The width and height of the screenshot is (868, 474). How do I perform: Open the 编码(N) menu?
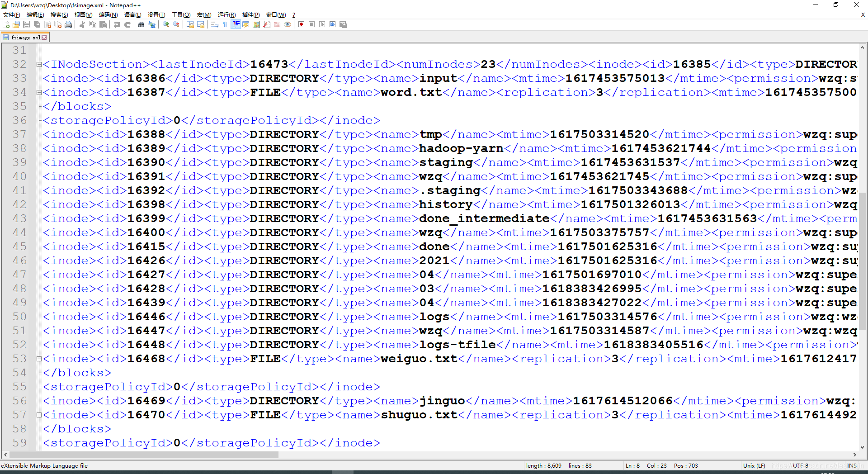pyautogui.click(x=108, y=15)
